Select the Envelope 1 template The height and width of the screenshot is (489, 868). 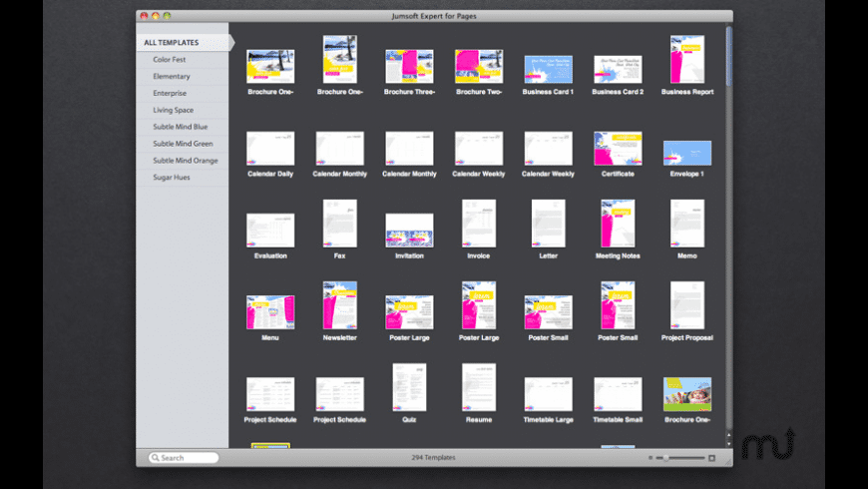tap(687, 153)
